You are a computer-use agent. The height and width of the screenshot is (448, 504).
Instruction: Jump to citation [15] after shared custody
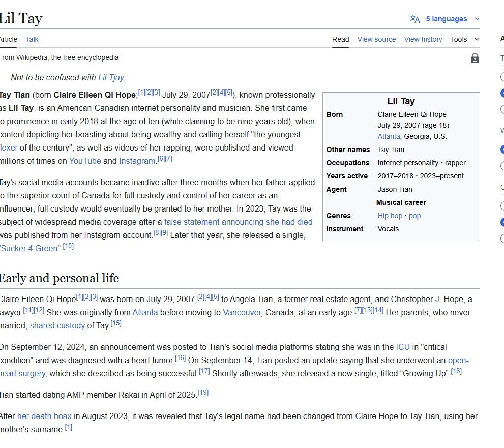(116, 323)
